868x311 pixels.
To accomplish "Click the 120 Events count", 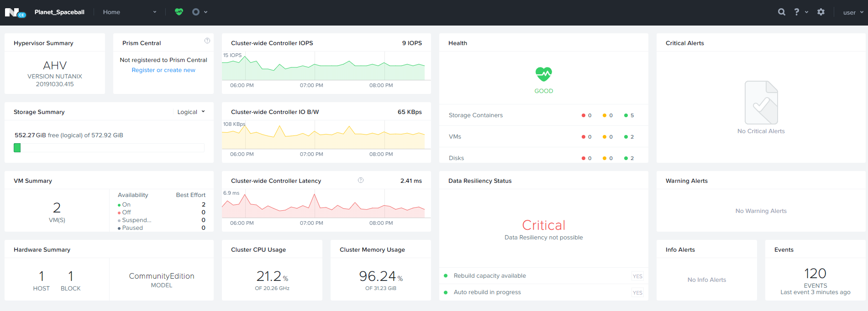I will click(815, 273).
